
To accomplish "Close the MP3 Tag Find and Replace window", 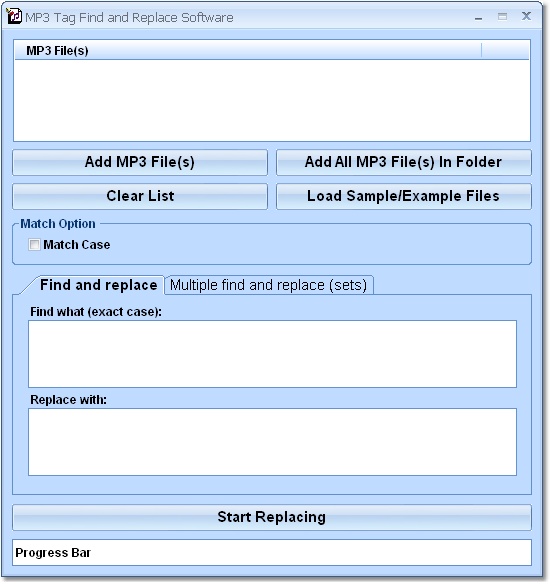I will click(x=526, y=16).
